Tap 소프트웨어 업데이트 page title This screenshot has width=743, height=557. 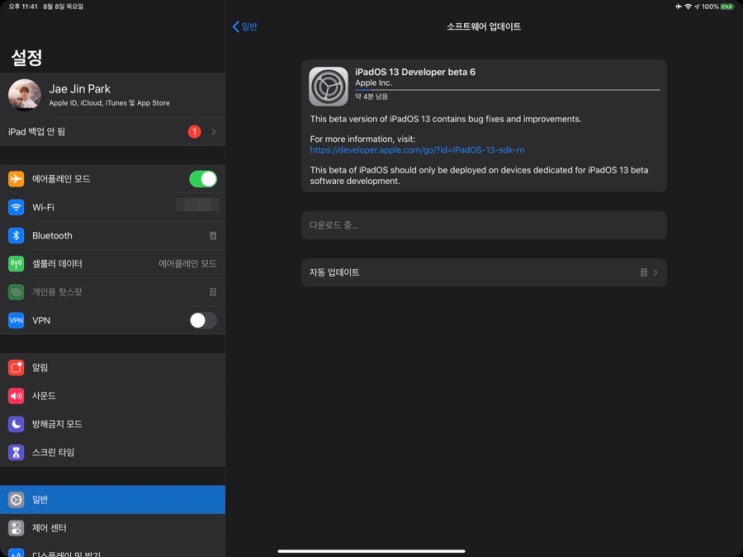pyautogui.click(x=484, y=27)
